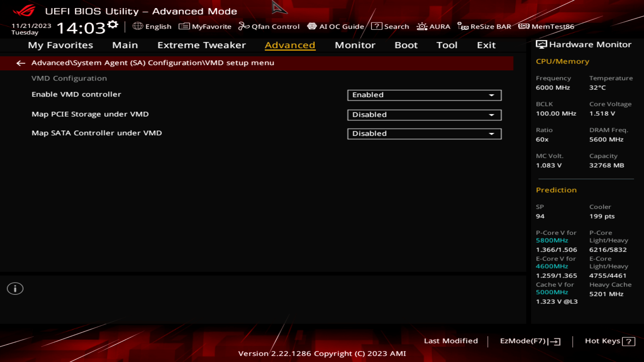
Task: Open the Map PCIE Storage dropdown
Action: [x=491, y=115]
